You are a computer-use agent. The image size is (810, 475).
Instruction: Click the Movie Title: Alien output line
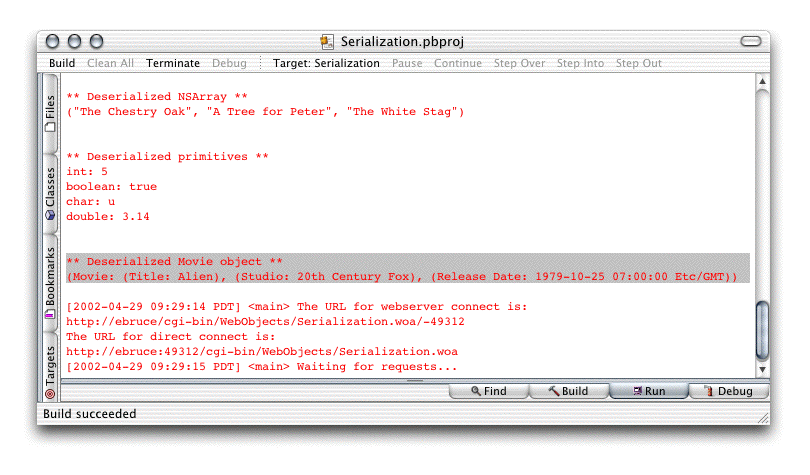(x=402, y=276)
